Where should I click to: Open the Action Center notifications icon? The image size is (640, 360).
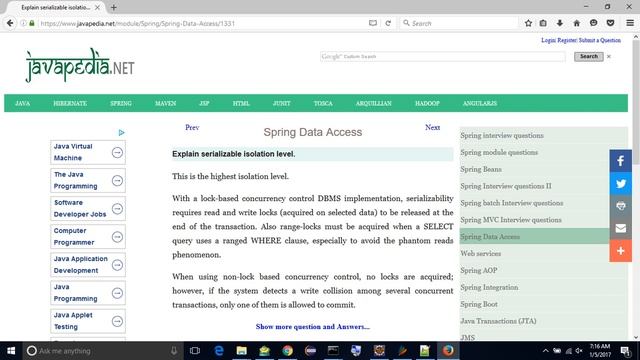[x=625, y=351]
